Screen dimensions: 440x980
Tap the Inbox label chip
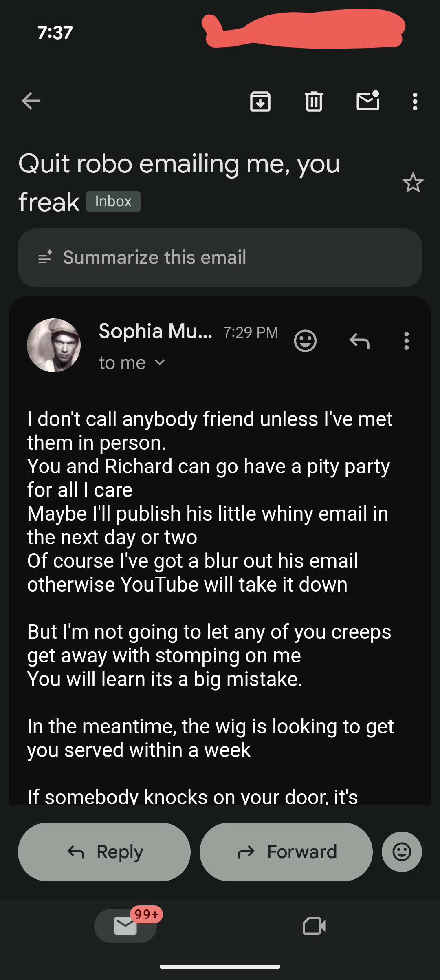coord(113,201)
